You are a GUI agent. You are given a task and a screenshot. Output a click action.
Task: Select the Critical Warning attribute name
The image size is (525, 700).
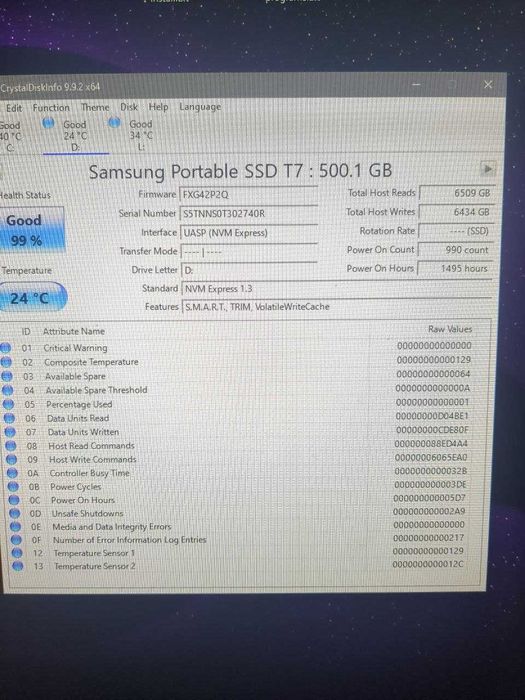75,348
